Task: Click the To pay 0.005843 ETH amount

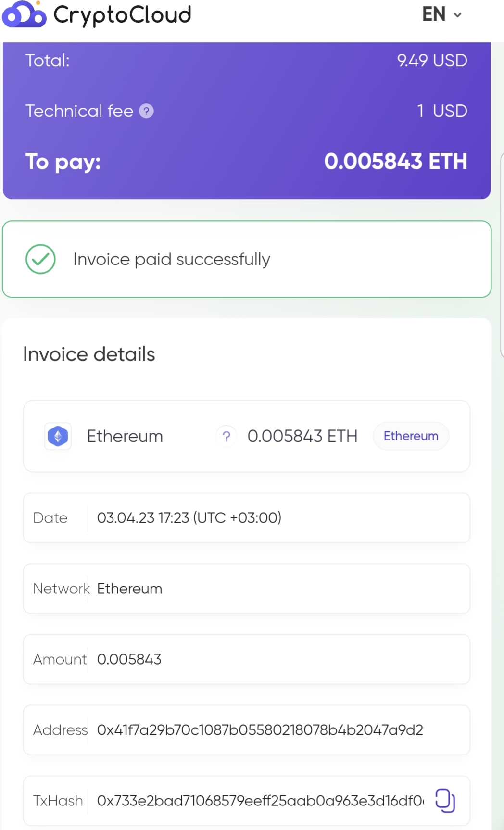Action: (396, 161)
